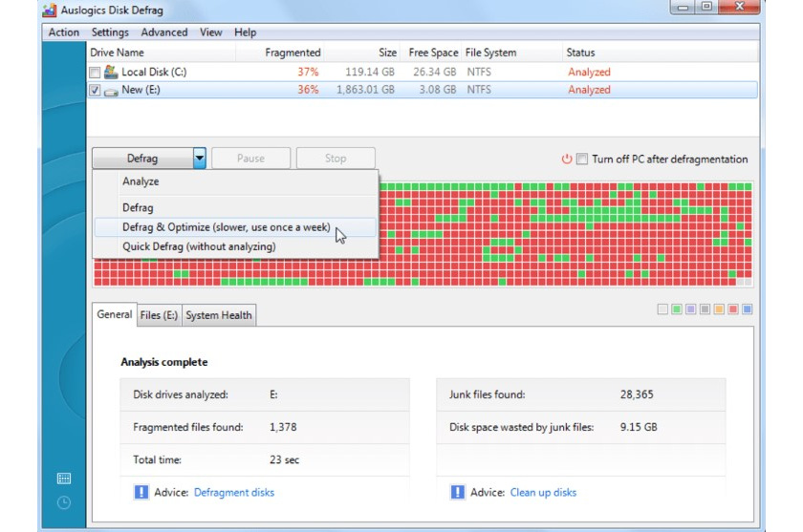Choose Analyze from the Defrag dropdown

[235, 181]
